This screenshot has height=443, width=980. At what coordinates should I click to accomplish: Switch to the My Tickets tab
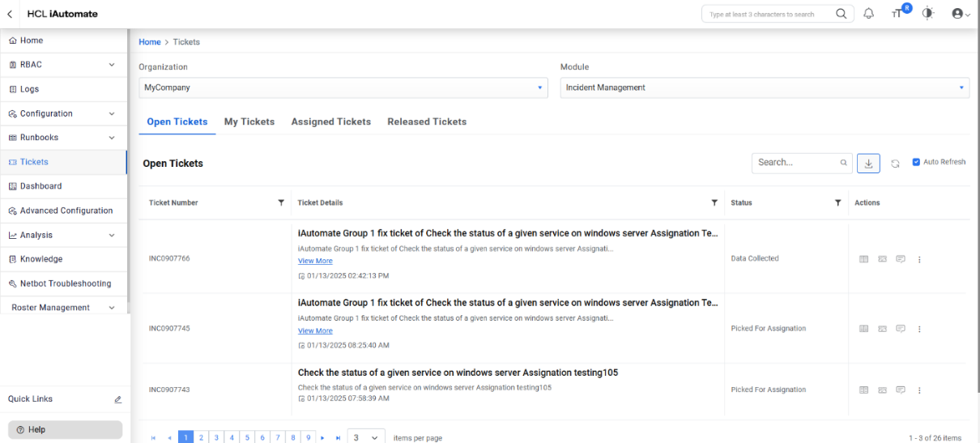pos(249,121)
